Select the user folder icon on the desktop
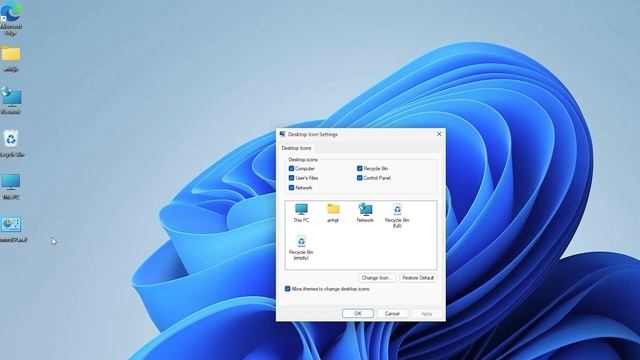The height and width of the screenshot is (360, 640). [x=11, y=59]
